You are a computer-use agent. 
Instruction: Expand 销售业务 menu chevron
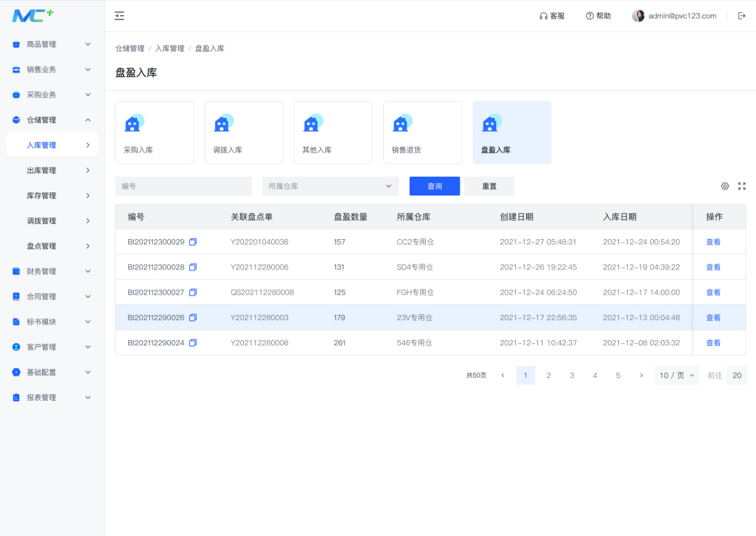[88, 69]
